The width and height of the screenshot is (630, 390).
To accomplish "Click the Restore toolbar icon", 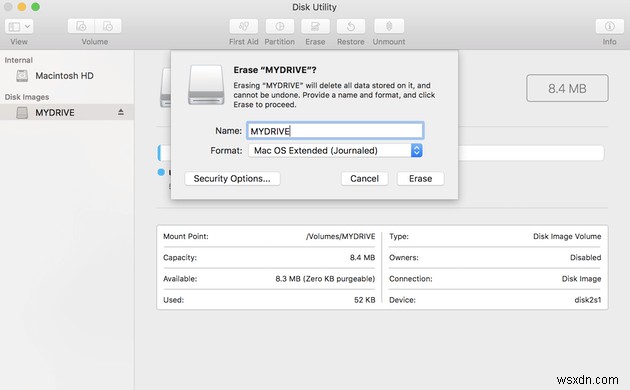I will click(x=351, y=27).
